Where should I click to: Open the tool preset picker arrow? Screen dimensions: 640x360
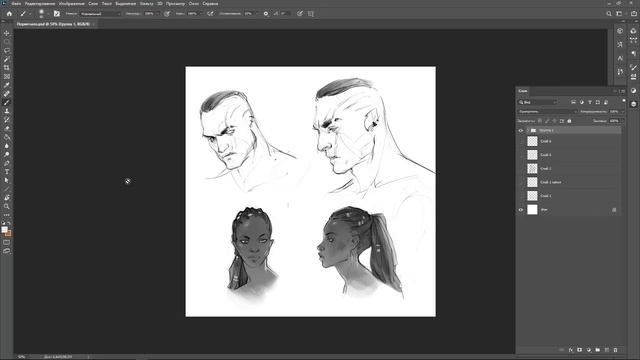point(30,13)
